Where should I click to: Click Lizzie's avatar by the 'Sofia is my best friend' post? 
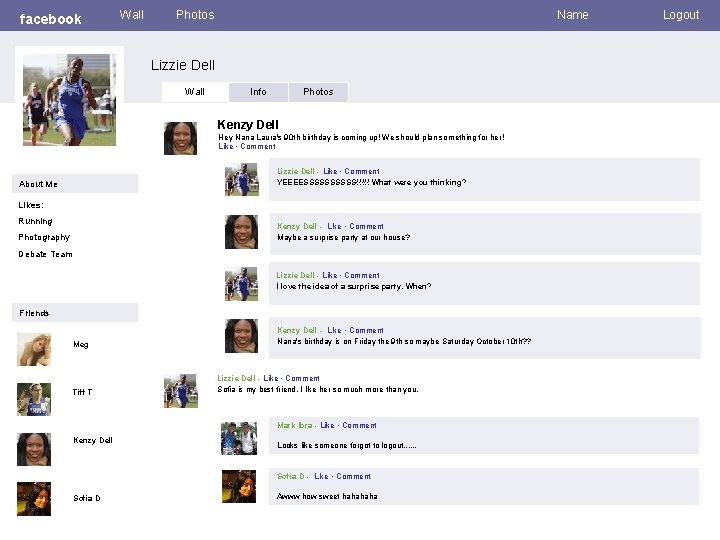point(181,391)
